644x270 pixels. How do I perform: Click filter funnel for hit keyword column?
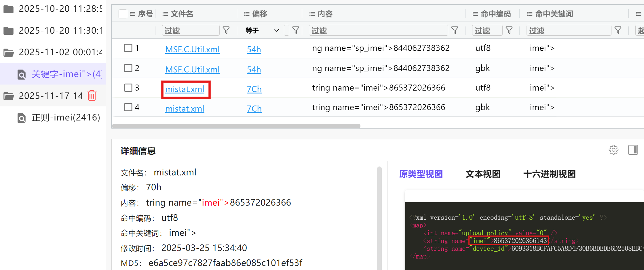(x=618, y=30)
